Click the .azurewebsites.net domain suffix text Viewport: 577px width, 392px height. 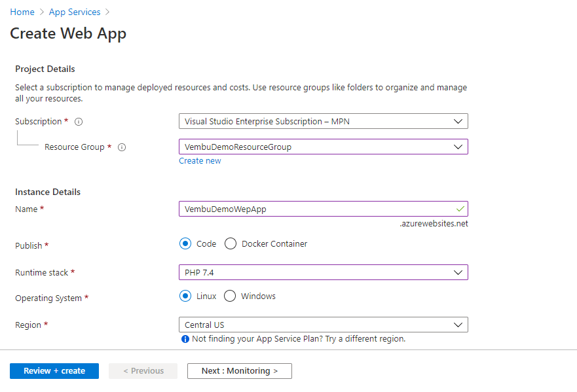[434, 224]
